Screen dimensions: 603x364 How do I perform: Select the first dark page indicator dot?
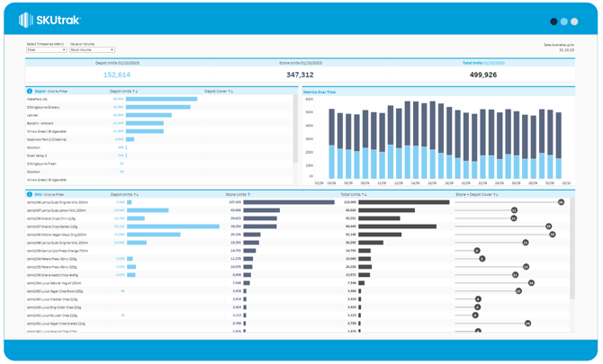click(553, 22)
